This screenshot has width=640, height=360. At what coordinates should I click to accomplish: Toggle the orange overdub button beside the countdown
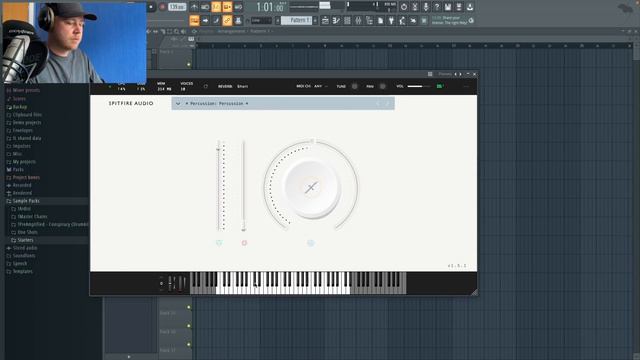[x=227, y=7]
